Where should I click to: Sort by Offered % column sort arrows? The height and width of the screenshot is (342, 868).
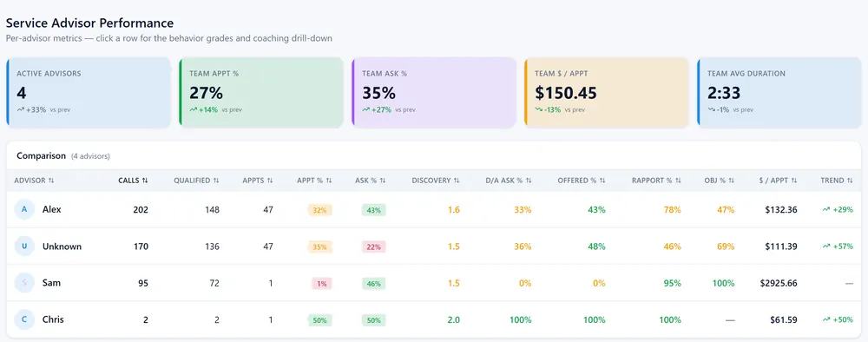(x=602, y=181)
